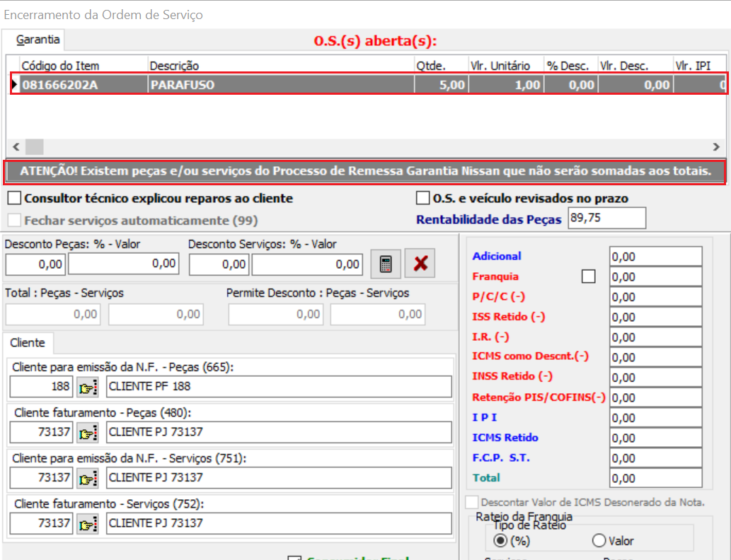Click the 'Qtde.' column header
Screen dimensions: 731x560
(442, 66)
